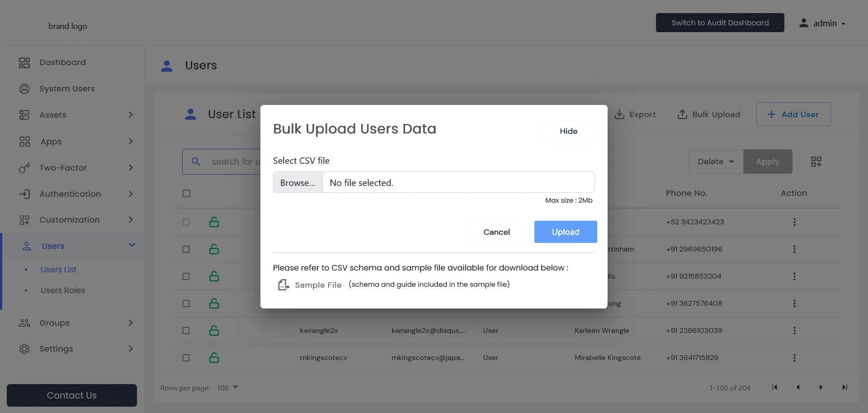Jump to last page of users
This screenshot has width=868, height=413.
pos(844,387)
